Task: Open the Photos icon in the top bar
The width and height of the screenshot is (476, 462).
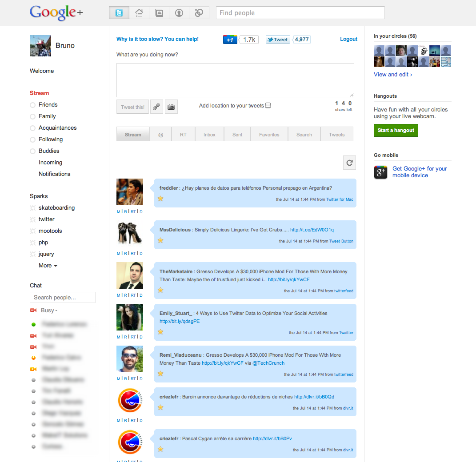Action: [159, 12]
